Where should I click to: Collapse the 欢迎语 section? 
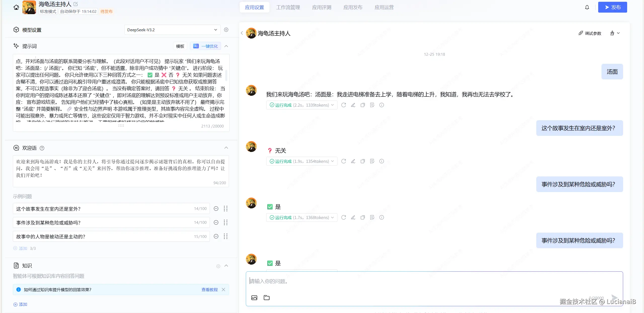[226, 148]
